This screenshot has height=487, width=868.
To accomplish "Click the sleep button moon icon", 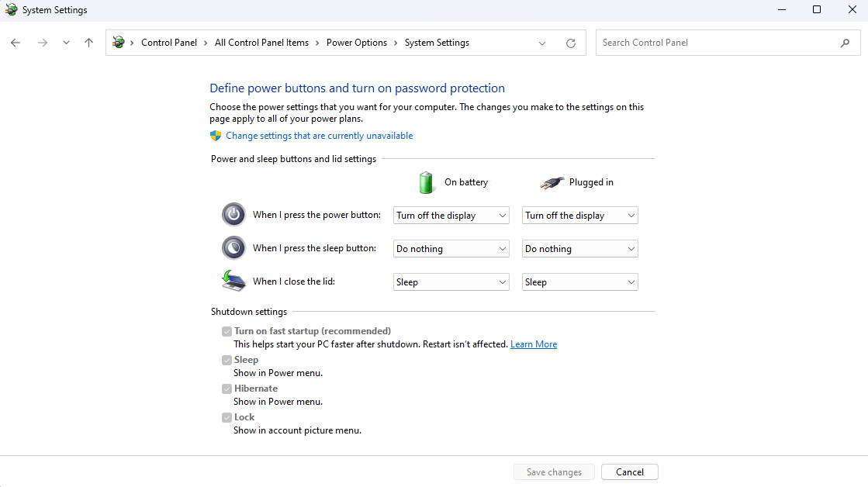I will [233, 248].
